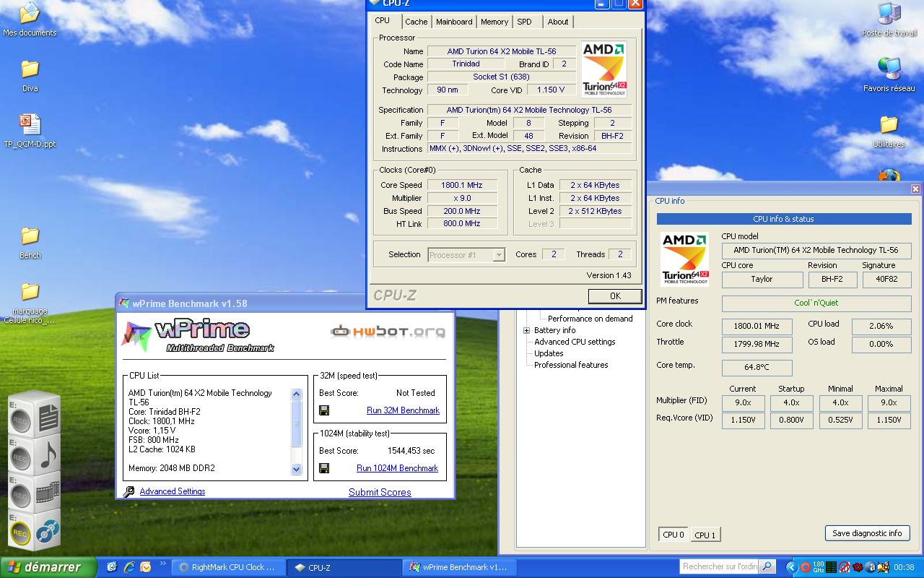
Task: Click the film strip video recording cube
Action: click(35, 493)
